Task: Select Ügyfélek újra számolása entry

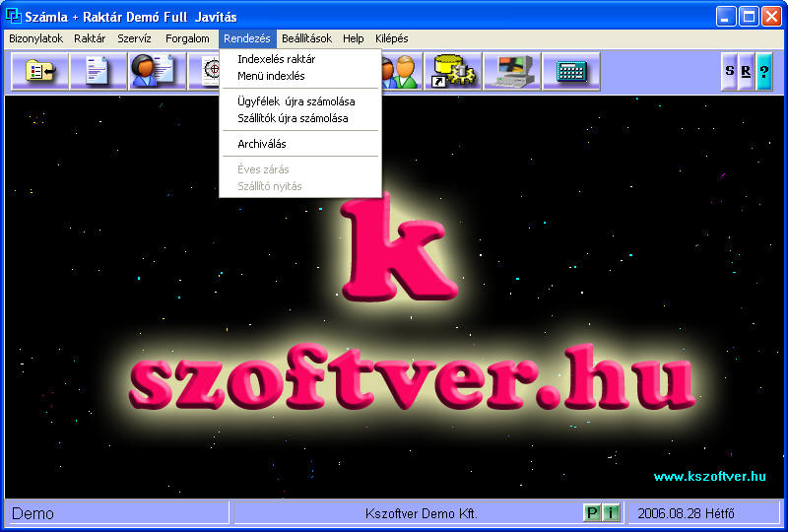Action: 300,101
